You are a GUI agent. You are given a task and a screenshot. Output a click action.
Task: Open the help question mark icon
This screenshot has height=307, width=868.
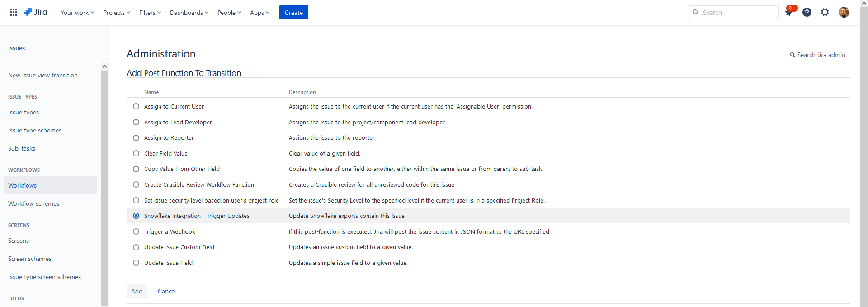[807, 12]
